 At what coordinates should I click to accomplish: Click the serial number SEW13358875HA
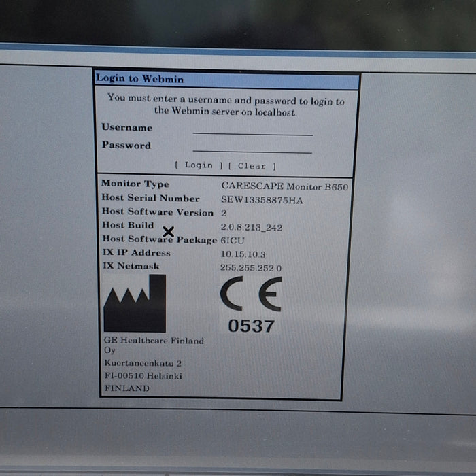pos(262,199)
